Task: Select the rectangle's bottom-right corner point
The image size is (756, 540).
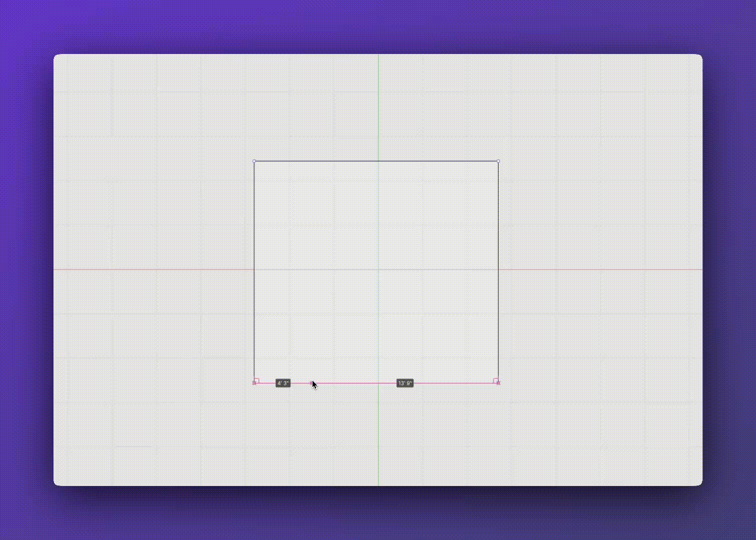Action: click(498, 383)
